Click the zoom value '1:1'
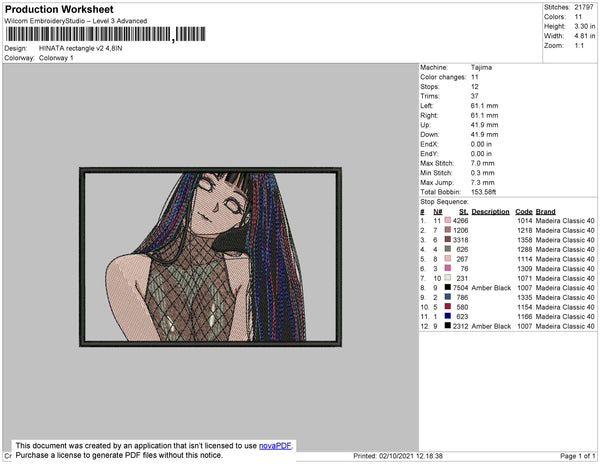The image size is (600, 464). [579, 46]
